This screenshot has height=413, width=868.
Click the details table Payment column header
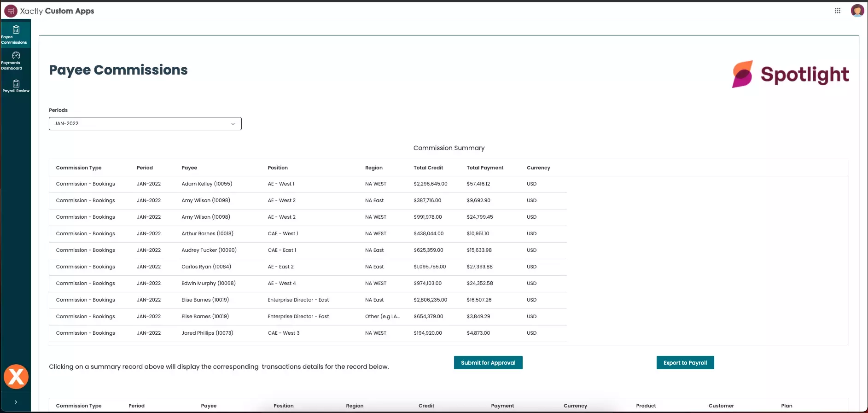click(x=502, y=406)
